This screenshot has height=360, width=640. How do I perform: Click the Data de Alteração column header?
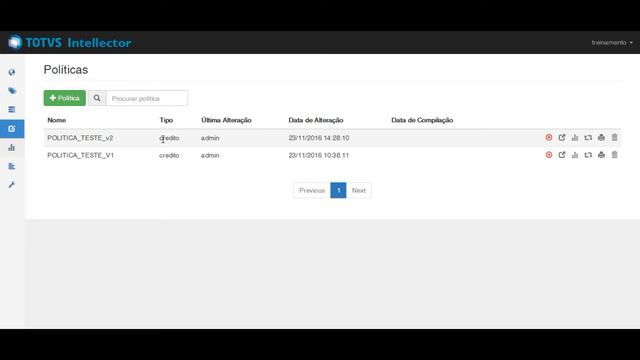tap(316, 120)
